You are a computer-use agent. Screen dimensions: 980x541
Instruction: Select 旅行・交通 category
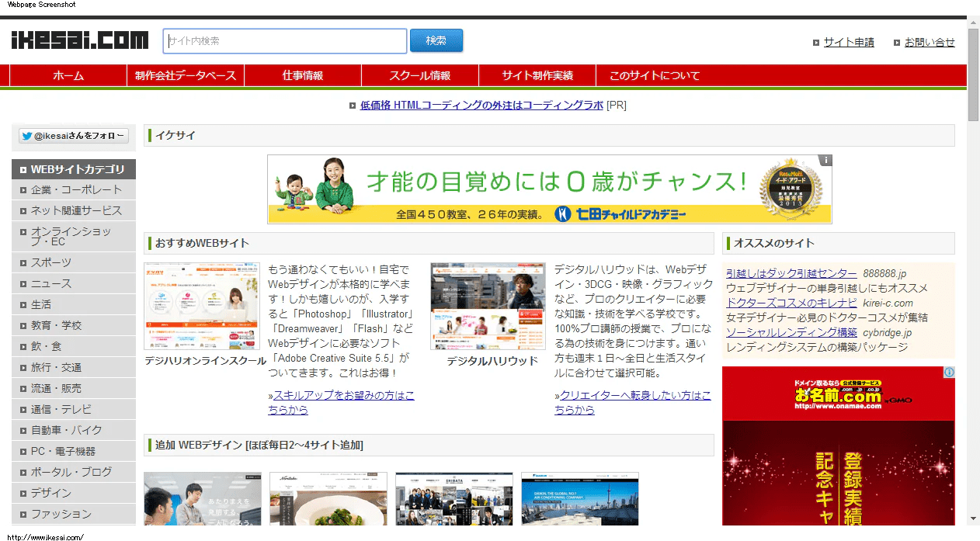coord(74,367)
